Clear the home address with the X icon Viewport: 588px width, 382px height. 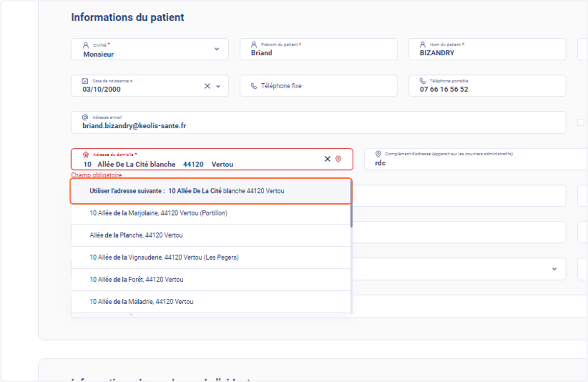[x=327, y=159]
